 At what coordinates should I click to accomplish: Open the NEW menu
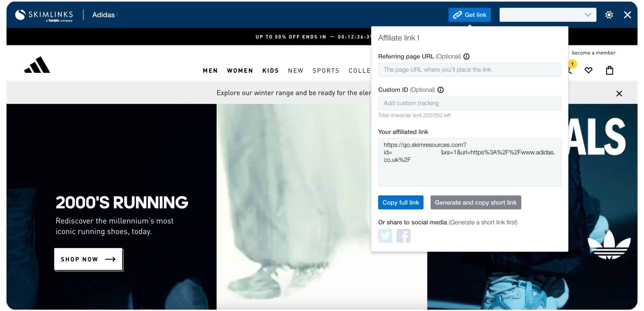tap(296, 71)
